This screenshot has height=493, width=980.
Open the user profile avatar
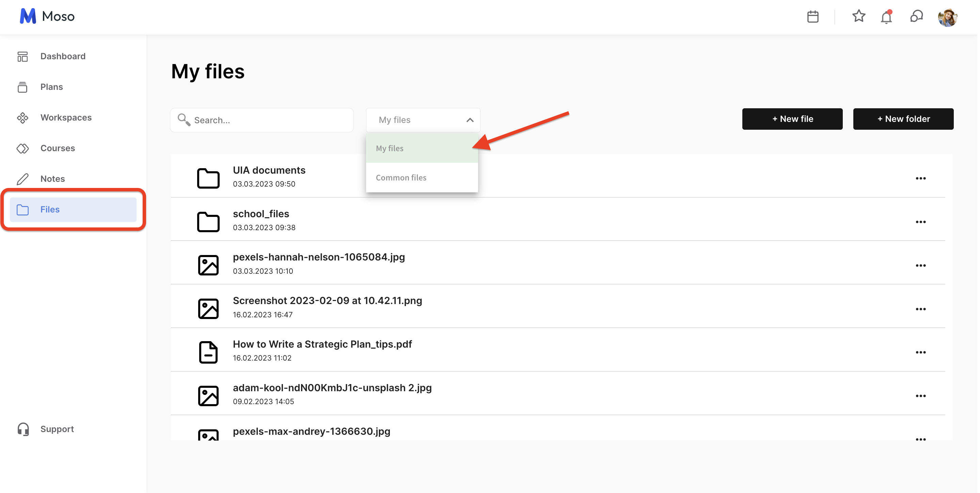(x=947, y=17)
